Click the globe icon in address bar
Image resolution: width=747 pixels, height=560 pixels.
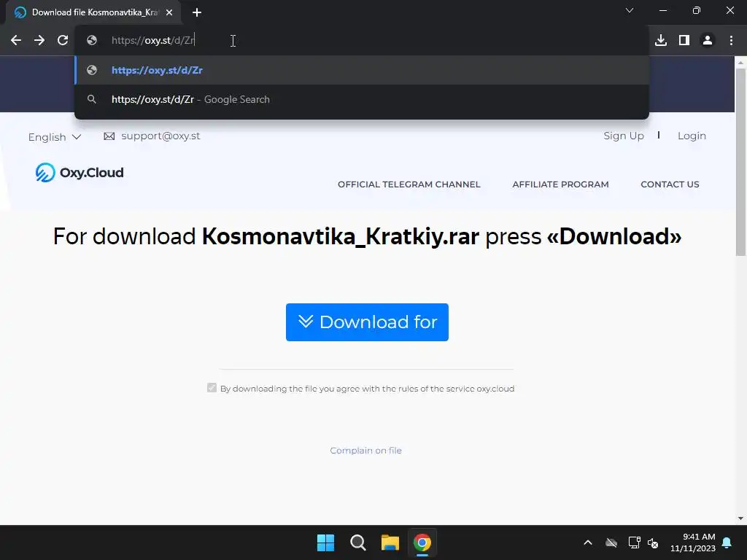coord(92,41)
